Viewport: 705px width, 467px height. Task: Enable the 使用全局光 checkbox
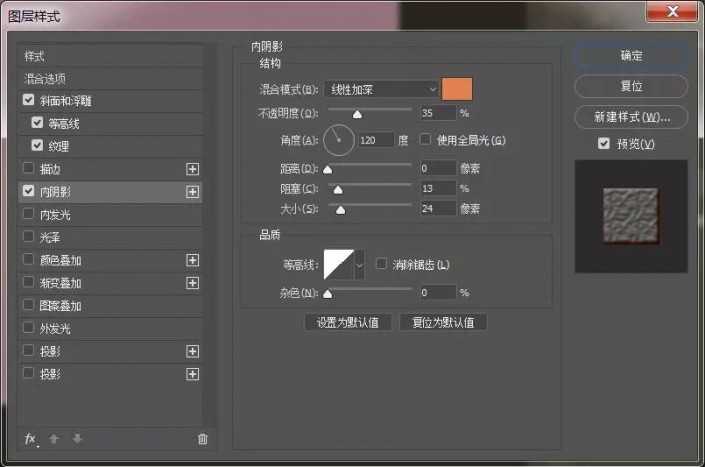tap(425, 139)
